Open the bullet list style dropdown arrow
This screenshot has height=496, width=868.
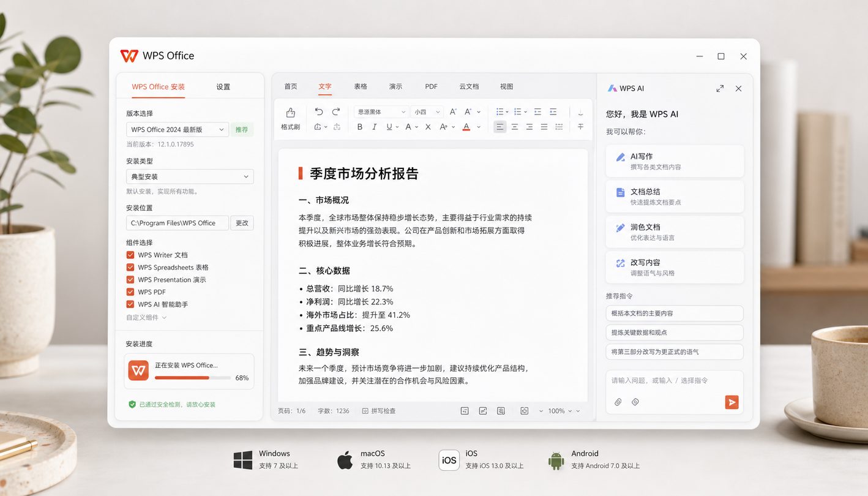pos(507,112)
